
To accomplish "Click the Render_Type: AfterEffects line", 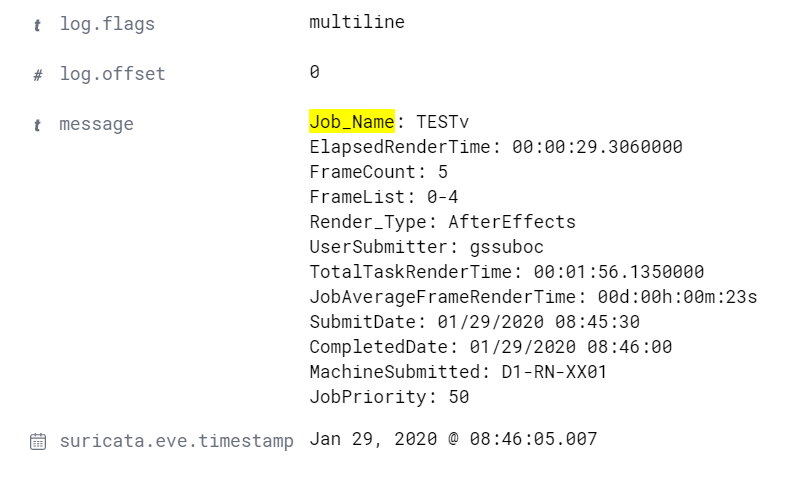I will (443, 222).
